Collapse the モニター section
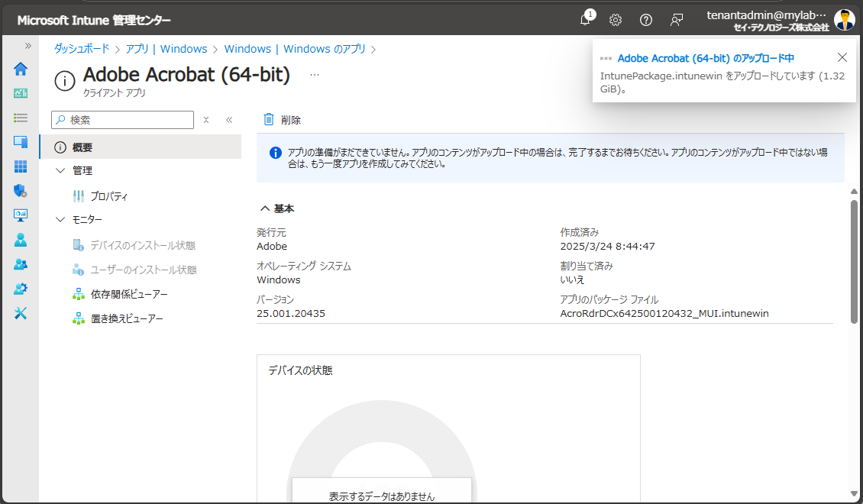Image resolution: width=863 pixels, height=504 pixels. tap(60, 219)
